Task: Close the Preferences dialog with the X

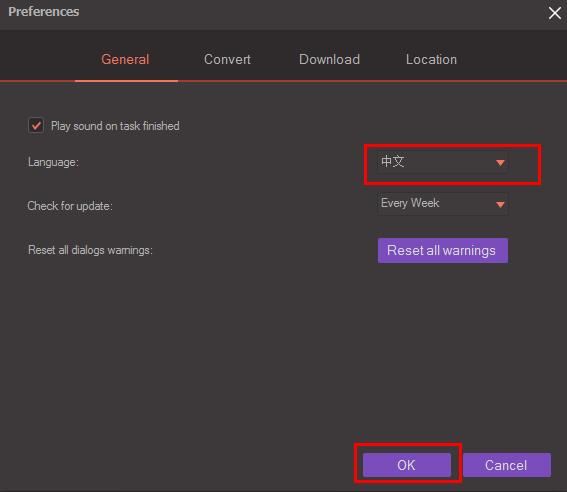Action: pos(554,13)
